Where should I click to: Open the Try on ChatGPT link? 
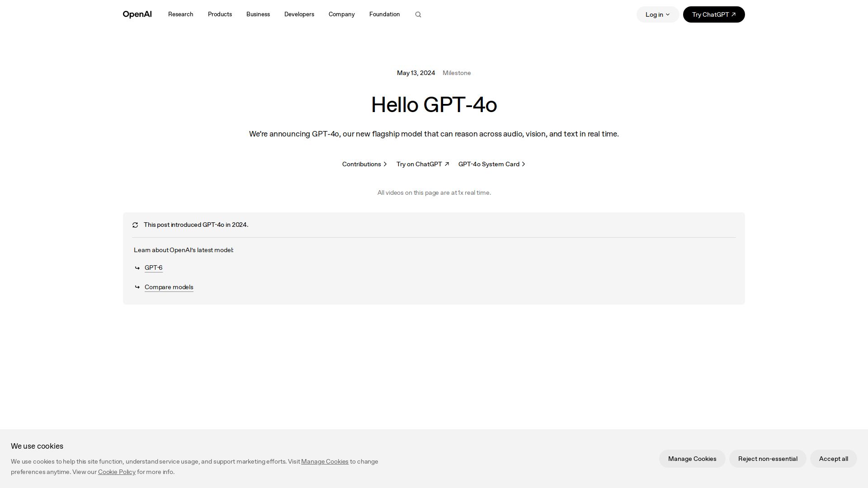[x=423, y=164]
